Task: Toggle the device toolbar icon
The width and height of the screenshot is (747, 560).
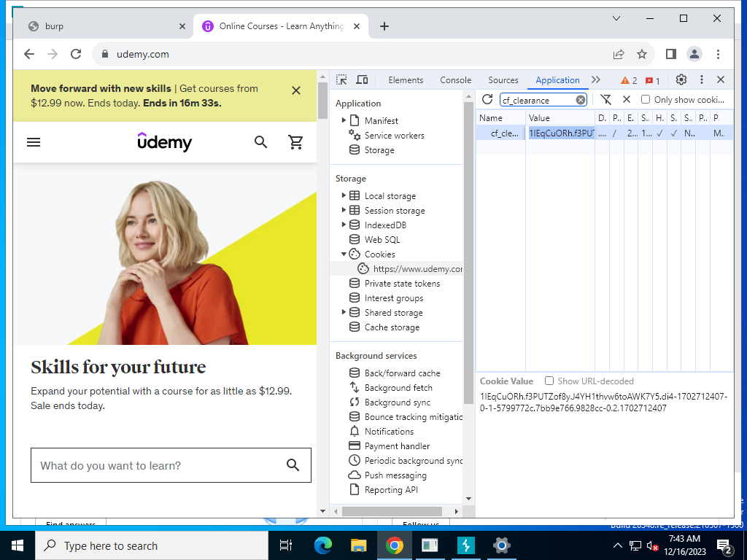Action: point(362,80)
